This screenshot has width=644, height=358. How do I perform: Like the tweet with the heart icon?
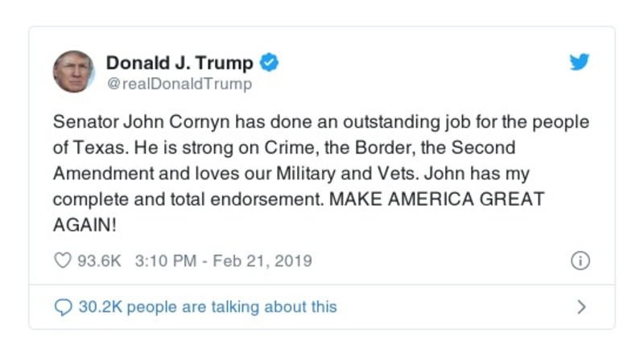(x=62, y=261)
